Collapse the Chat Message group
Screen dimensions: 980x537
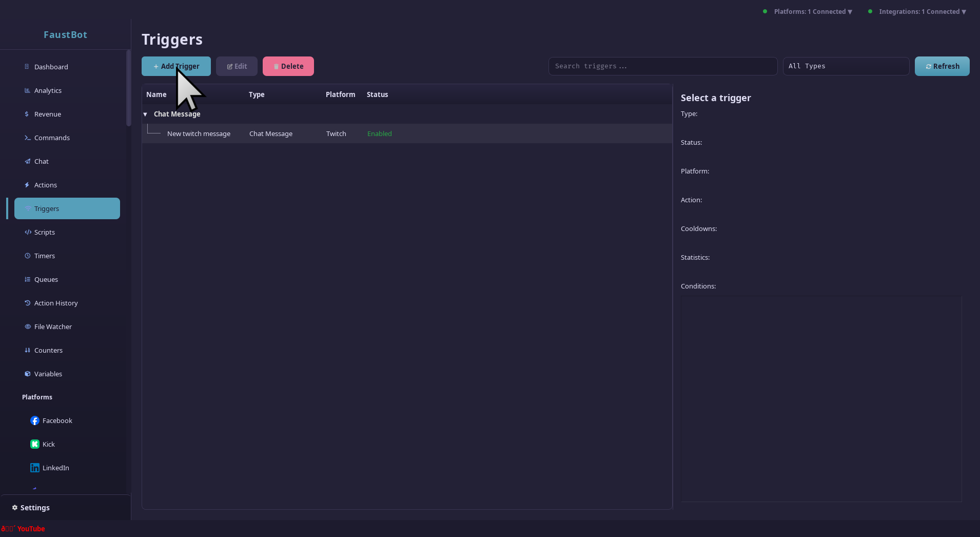point(145,114)
